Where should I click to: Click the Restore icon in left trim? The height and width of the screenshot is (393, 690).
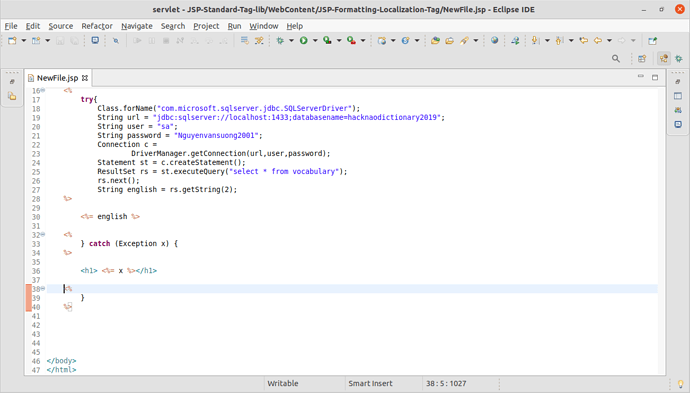tap(12, 81)
